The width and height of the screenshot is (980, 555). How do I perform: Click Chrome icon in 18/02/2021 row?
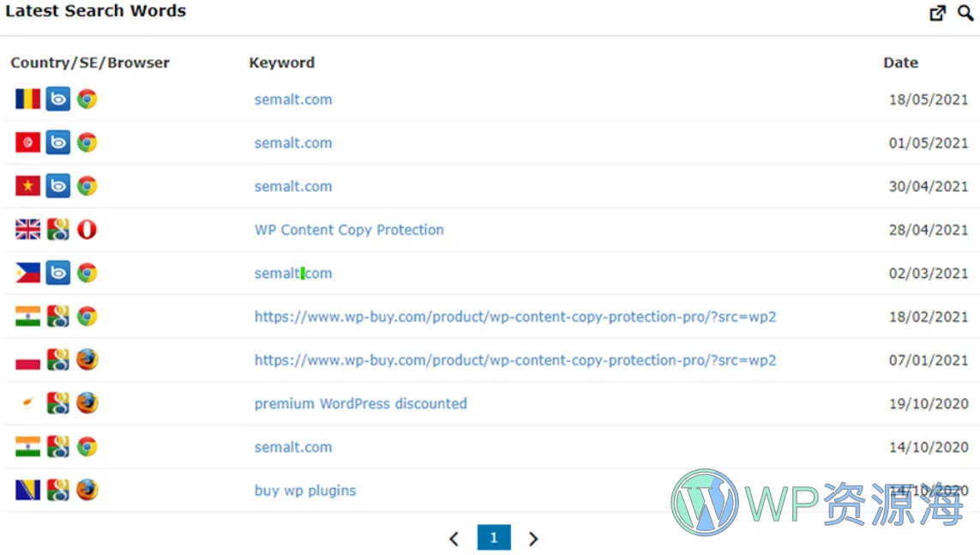[x=87, y=317]
